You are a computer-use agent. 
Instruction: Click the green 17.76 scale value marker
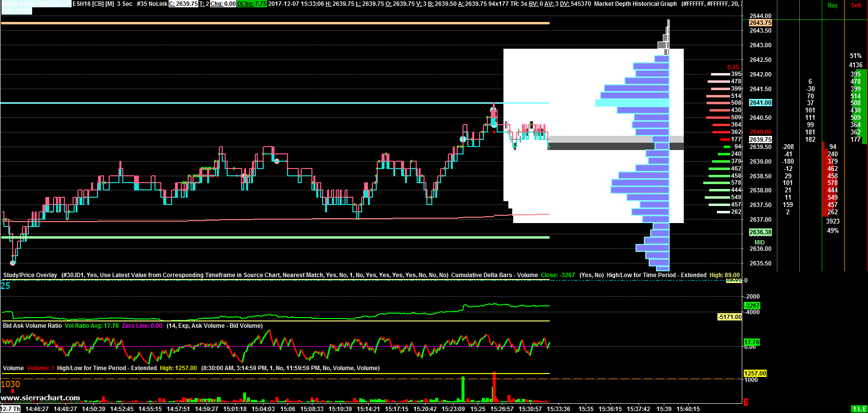752,342
